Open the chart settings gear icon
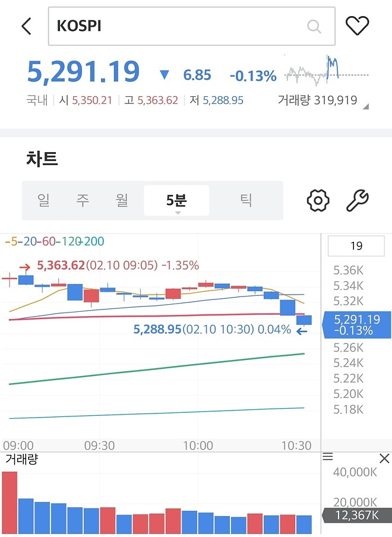392x537 pixels. coord(318,200)
